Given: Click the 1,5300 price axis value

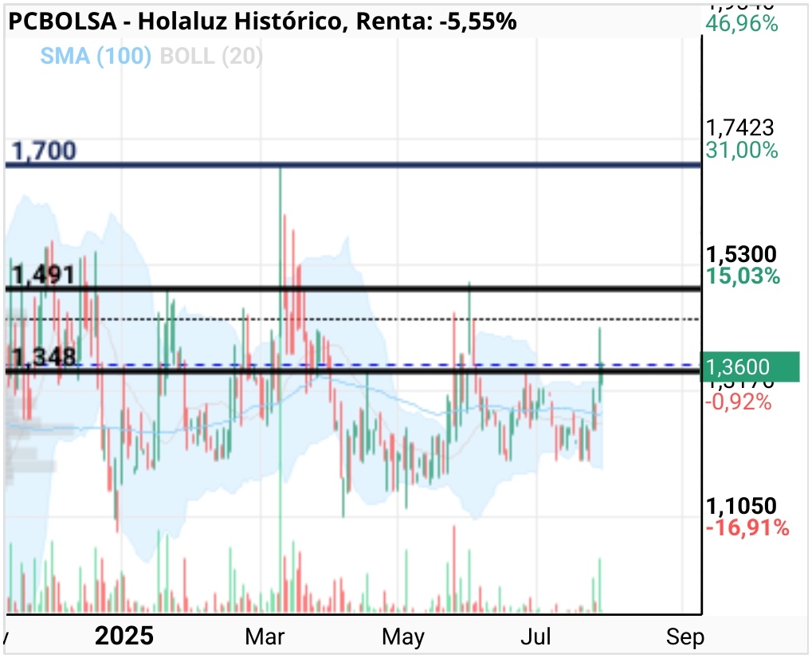Looking at the screenshot, I should point(741,254).
